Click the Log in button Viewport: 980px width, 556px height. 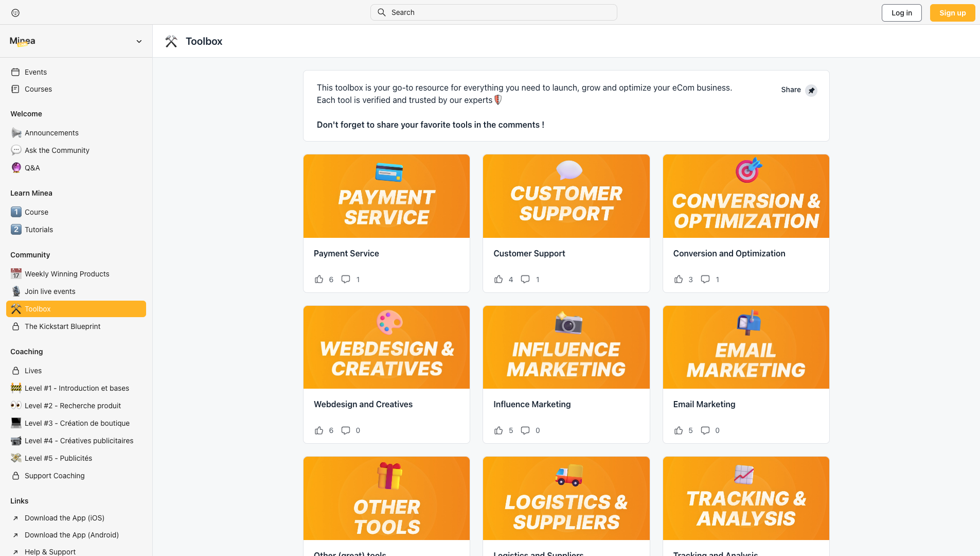[901, 13]
